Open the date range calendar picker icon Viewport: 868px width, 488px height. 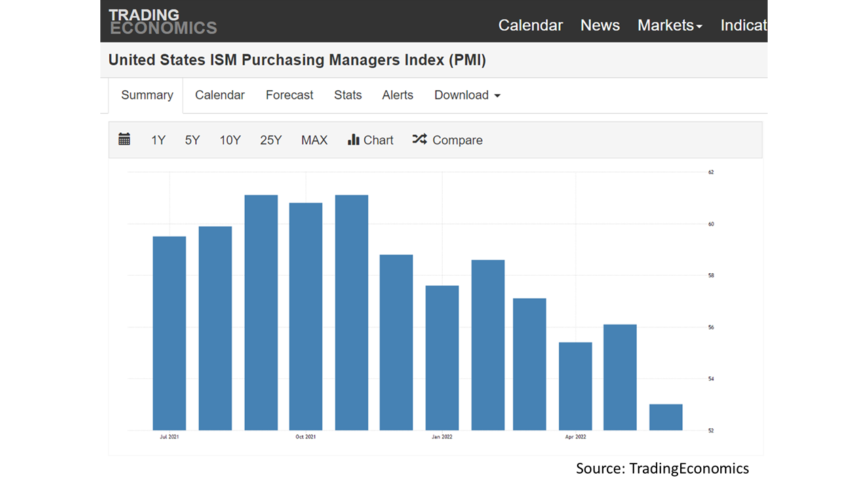[125, 140]
